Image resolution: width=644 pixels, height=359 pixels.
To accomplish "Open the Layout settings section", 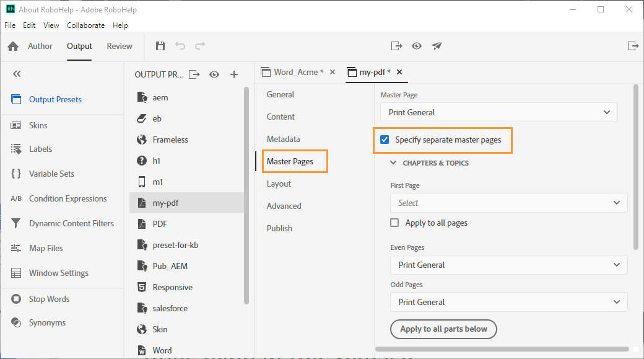I will [x=279, y=184].
